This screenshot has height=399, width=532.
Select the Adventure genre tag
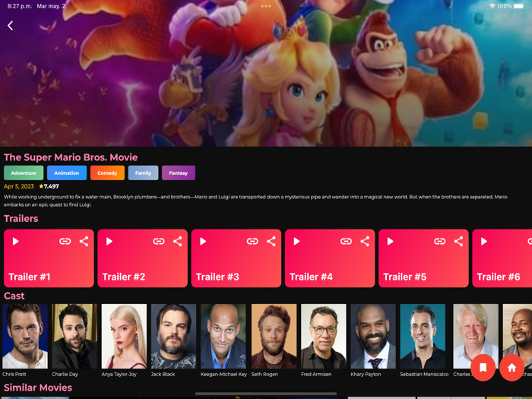click(x=24, y=173)
